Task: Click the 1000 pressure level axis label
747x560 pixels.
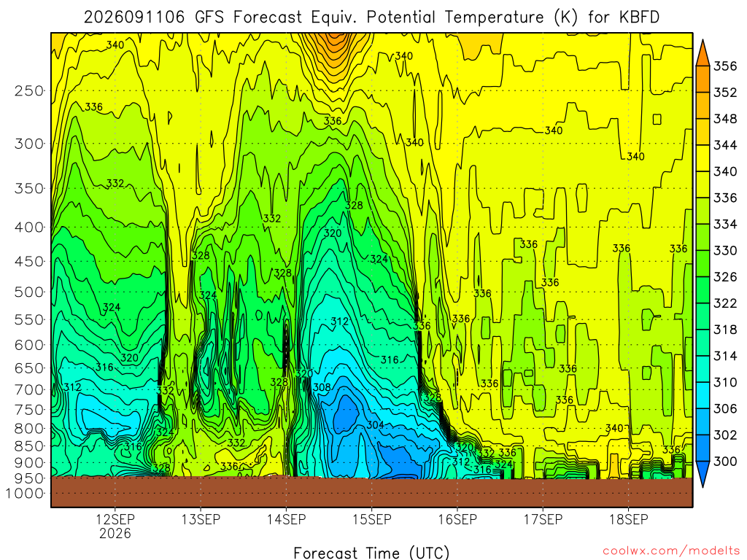Action: point(25,494)
